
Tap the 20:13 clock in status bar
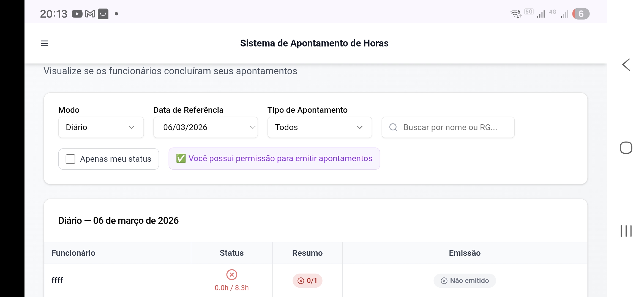pos(54,14)
